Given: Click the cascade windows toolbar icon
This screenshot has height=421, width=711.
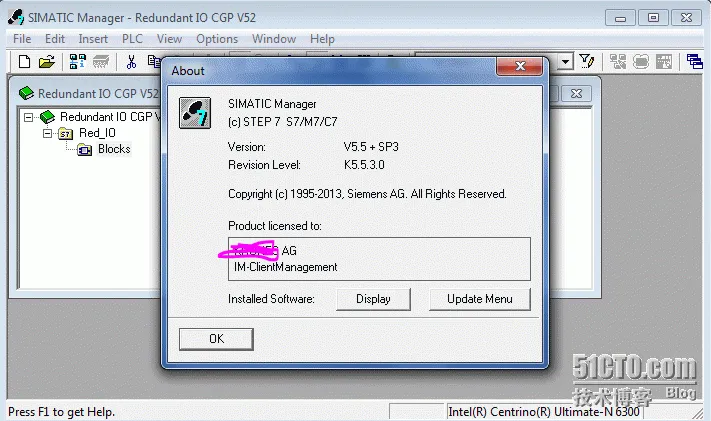Looking at the screenshot, I should 694,61.
